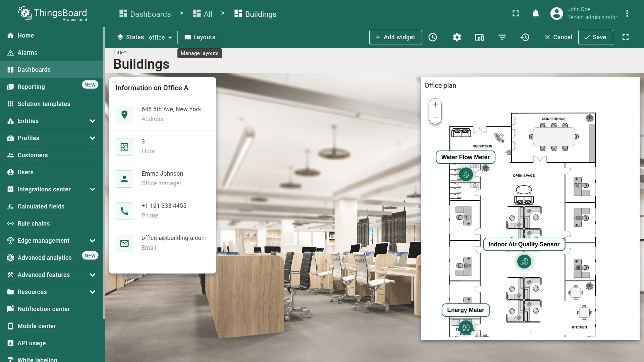This screenshot has height=362, width=644.
Task: Zoom in on the office plan map
Action: click(x=435, y=105)
